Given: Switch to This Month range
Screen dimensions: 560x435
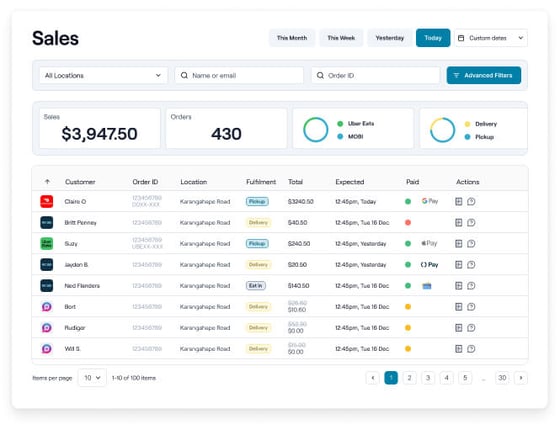Looking at the screenshot, I should [x=292, y=38].
